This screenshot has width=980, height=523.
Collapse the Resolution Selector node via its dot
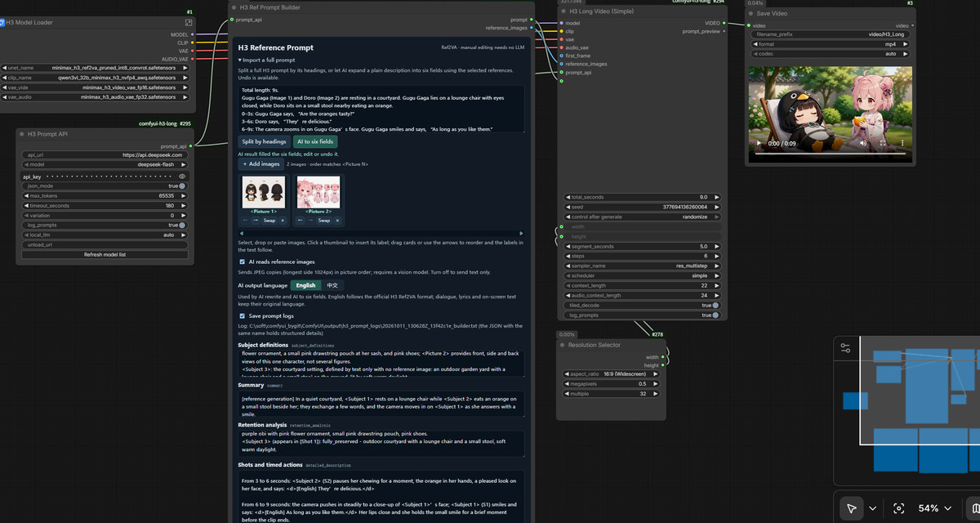[563, 345]
